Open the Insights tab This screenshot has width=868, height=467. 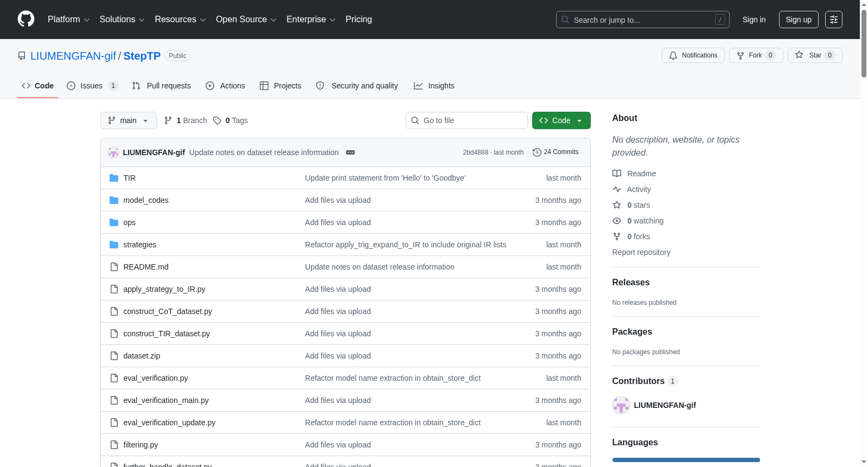[x=434, y=86]
